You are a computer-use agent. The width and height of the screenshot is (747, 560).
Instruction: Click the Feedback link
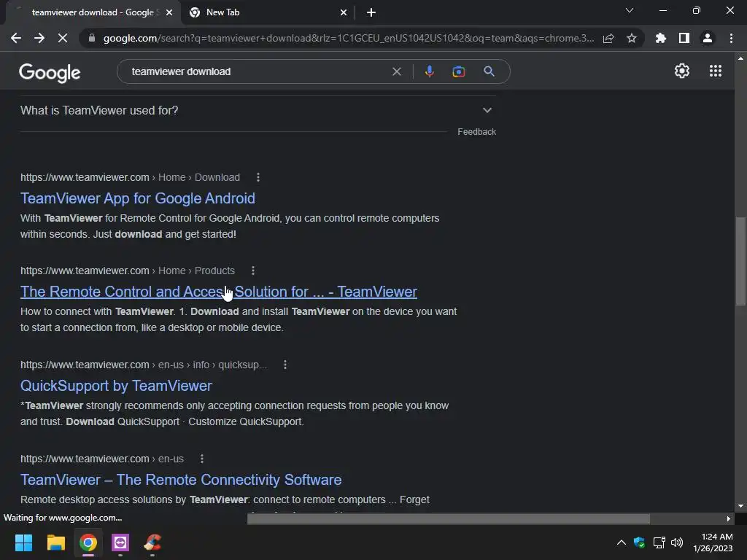click(476, 132)
